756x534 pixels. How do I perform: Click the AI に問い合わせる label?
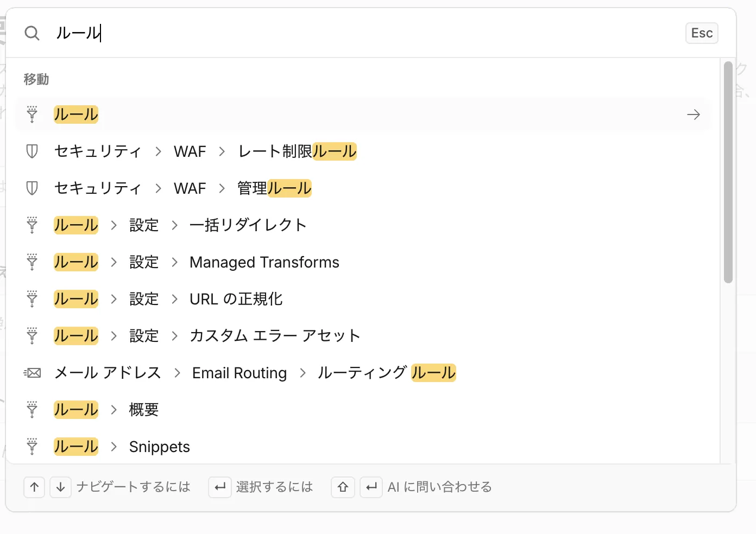tap(440, 487)
